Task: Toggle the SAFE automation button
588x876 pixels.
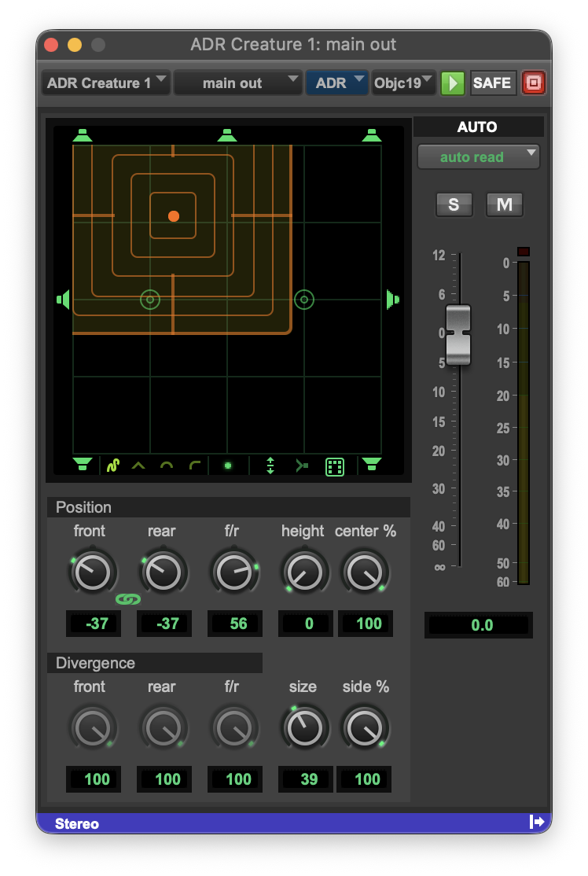Action: (493, 83)
